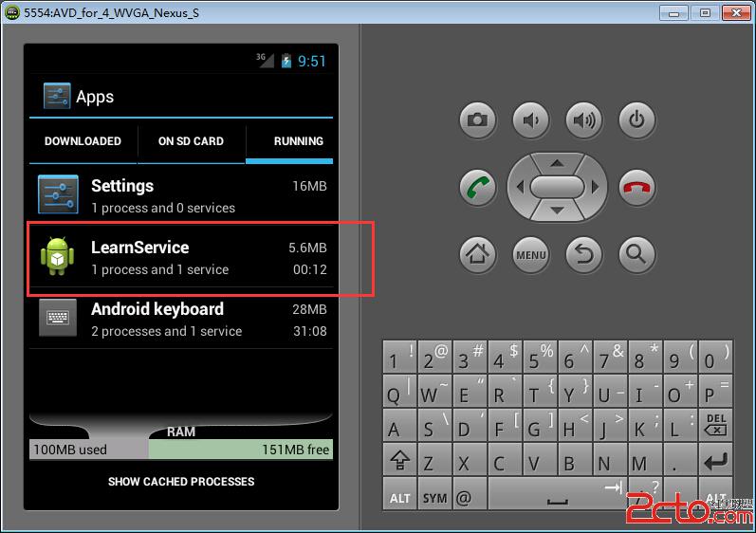Close the AVD emulator window

736,12
